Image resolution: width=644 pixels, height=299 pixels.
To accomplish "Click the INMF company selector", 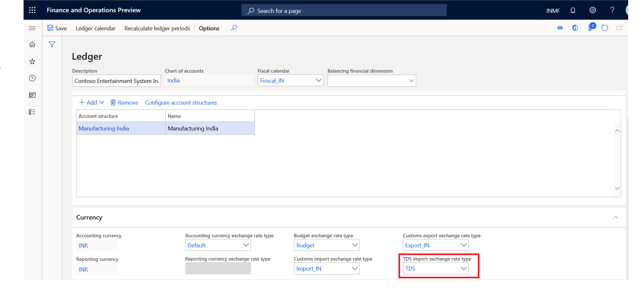I will click(553, 11).
